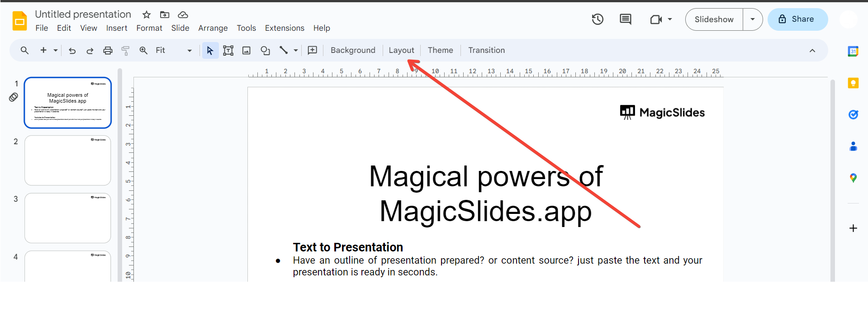
Task: Open Slideshow options dropdown arrow
Action: (x=753, y=19)
